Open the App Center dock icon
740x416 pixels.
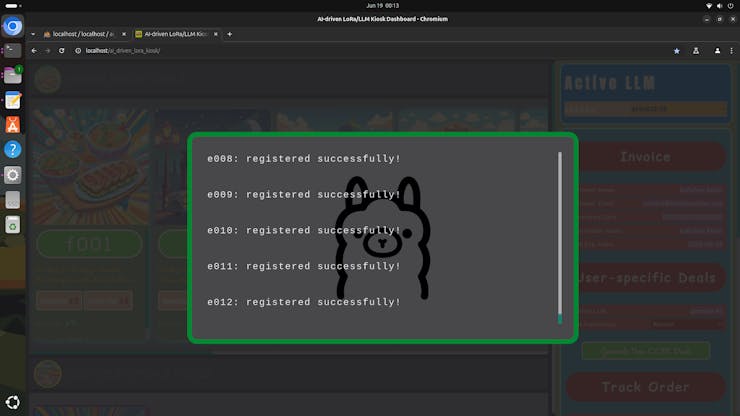(13, 125)
